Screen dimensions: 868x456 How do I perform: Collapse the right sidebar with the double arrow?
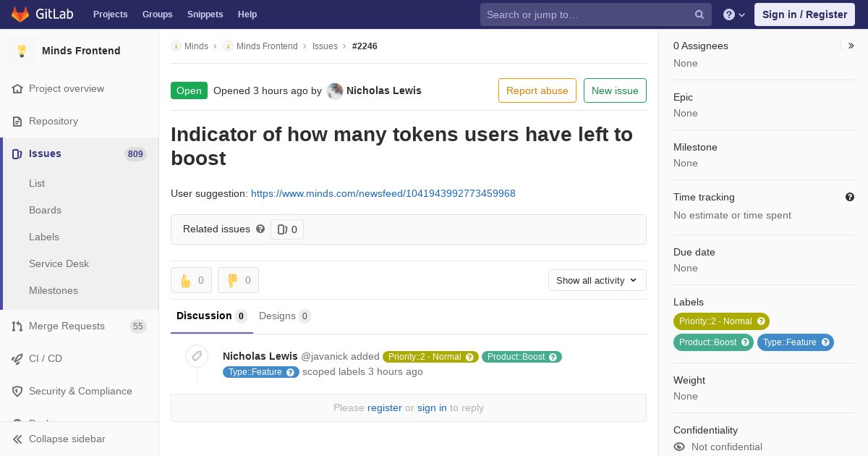(851, 46)
